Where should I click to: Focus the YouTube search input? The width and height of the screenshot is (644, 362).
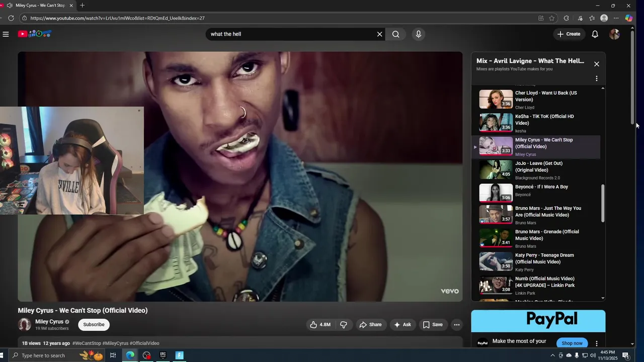[291, 34]
